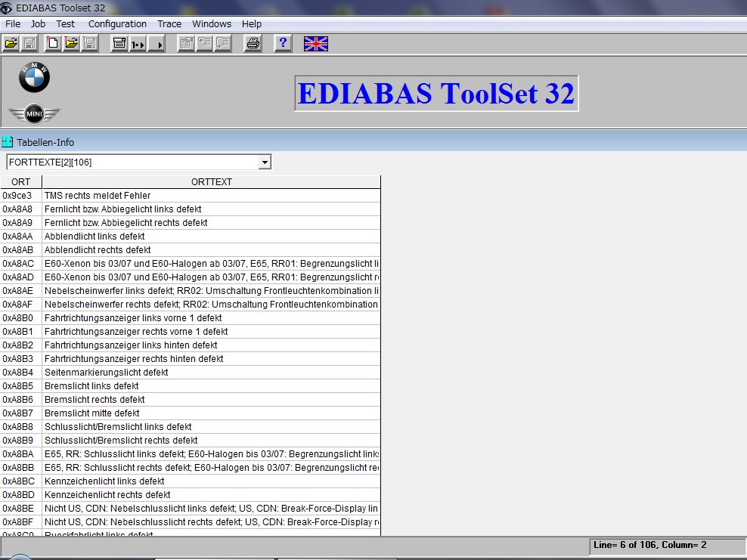Click the open file folder icon

[11, 44]
